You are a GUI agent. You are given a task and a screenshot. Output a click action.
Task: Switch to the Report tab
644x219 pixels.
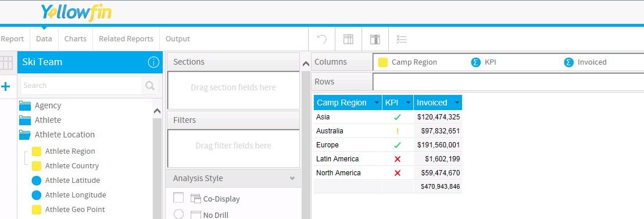tap(12, 39)
